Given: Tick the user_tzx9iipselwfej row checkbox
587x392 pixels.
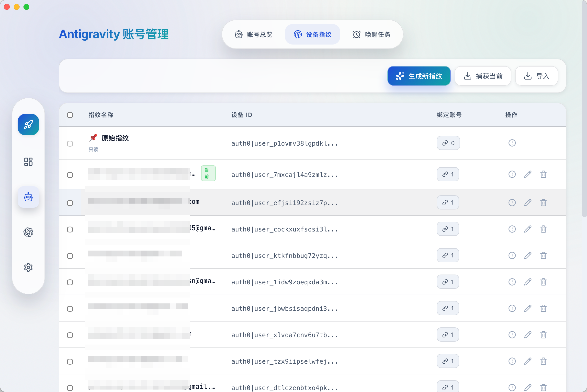Looking at the screenshot, I should pyautogui.click(x=70, y=362).
